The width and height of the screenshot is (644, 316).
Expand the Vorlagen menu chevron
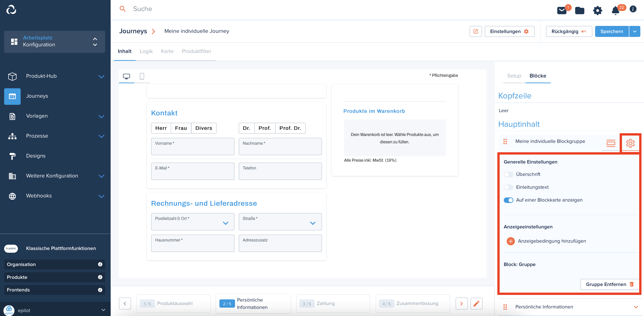[x=101, y=116]
